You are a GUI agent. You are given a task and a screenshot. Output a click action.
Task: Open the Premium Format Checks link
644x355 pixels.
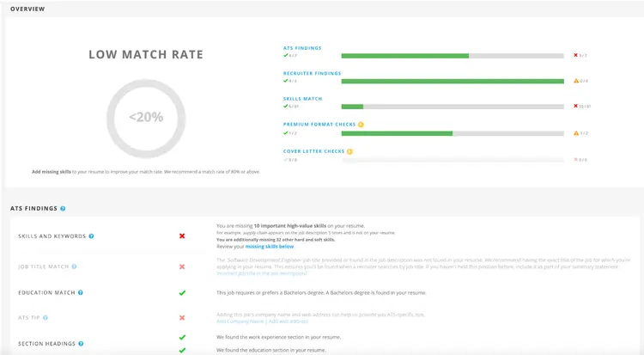coord(319,125)
